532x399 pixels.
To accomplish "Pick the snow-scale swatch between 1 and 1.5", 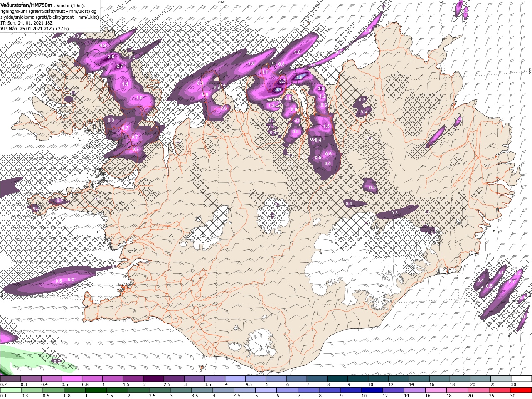I will (112, 379).
